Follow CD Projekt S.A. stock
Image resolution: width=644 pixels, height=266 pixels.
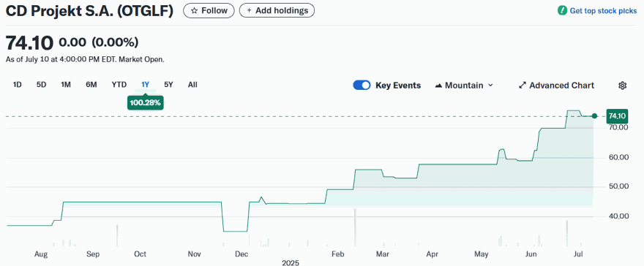pos(209,10)
